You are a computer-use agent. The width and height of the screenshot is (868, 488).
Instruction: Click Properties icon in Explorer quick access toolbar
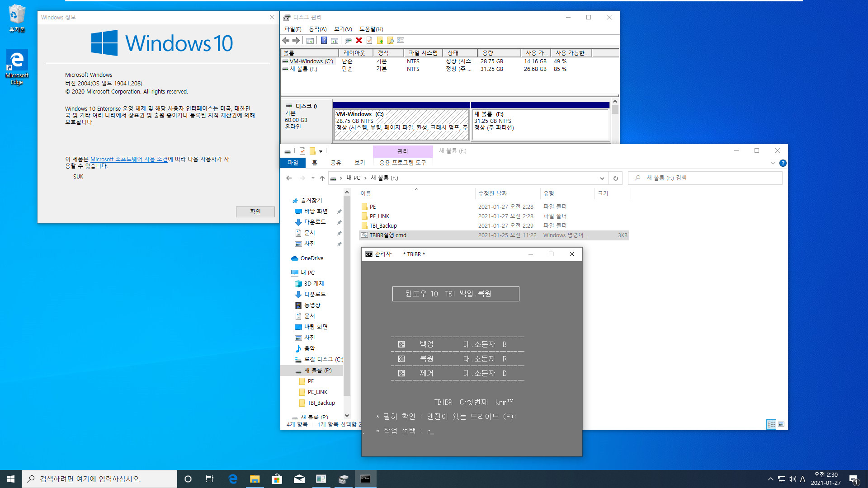coord(302,151)
